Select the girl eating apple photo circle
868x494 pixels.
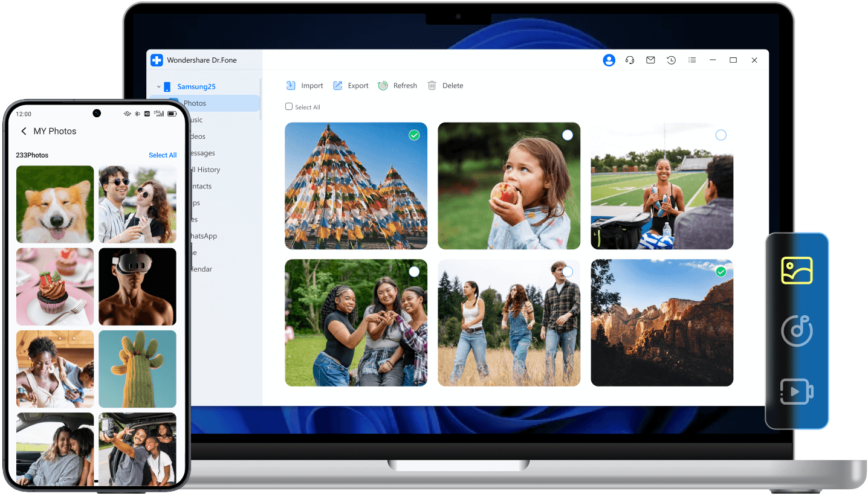[x=567, y=135]
